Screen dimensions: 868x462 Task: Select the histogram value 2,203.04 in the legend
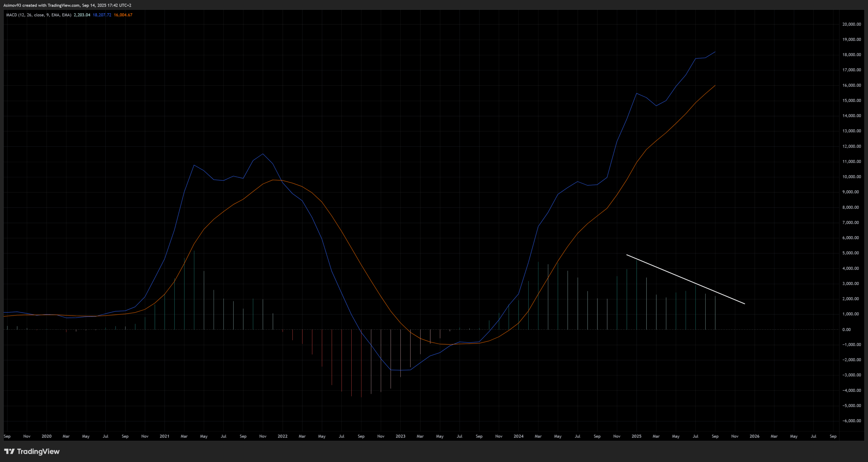coord(82,15)
